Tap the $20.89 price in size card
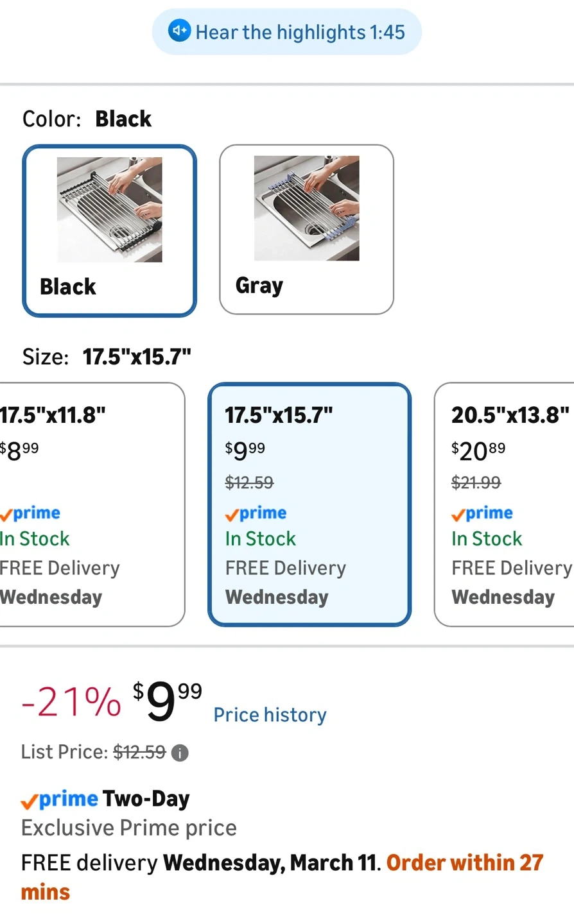574x924 pixels. tap(478, 451)
